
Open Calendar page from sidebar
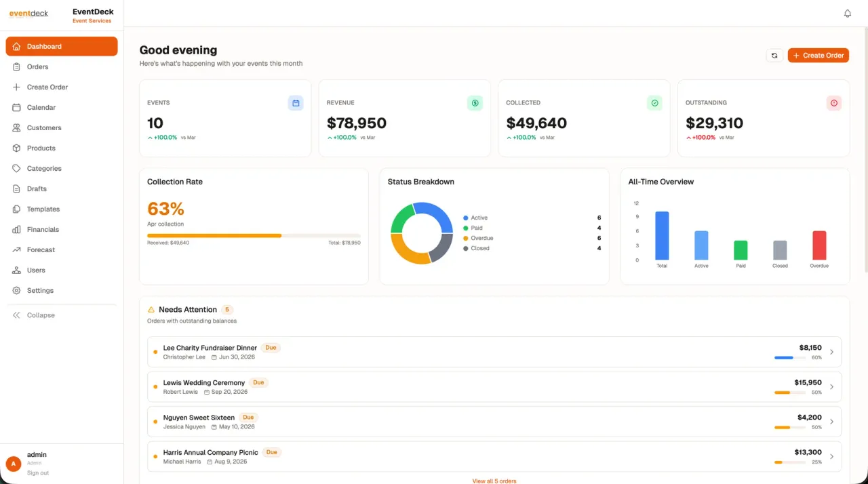62,108
